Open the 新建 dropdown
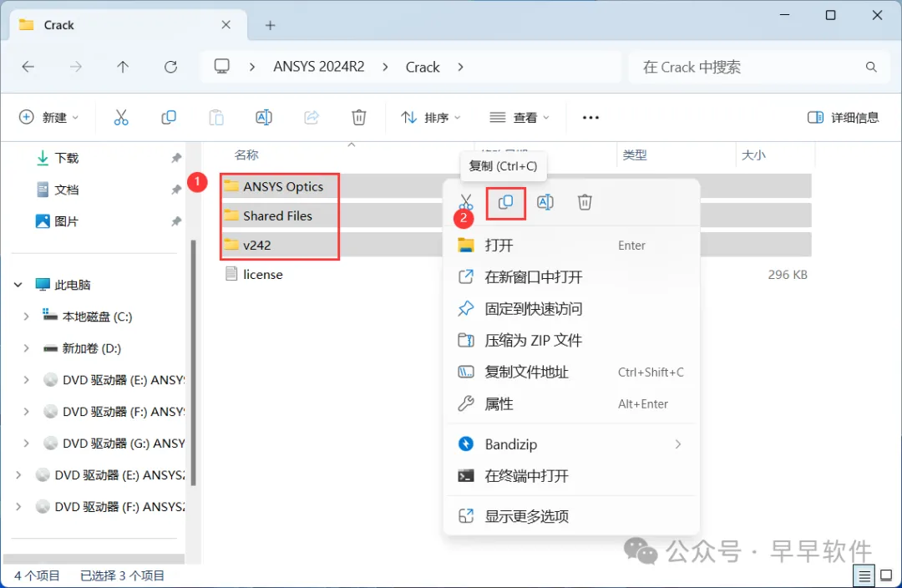Screen dimensions: 902x588 point(49,118)
